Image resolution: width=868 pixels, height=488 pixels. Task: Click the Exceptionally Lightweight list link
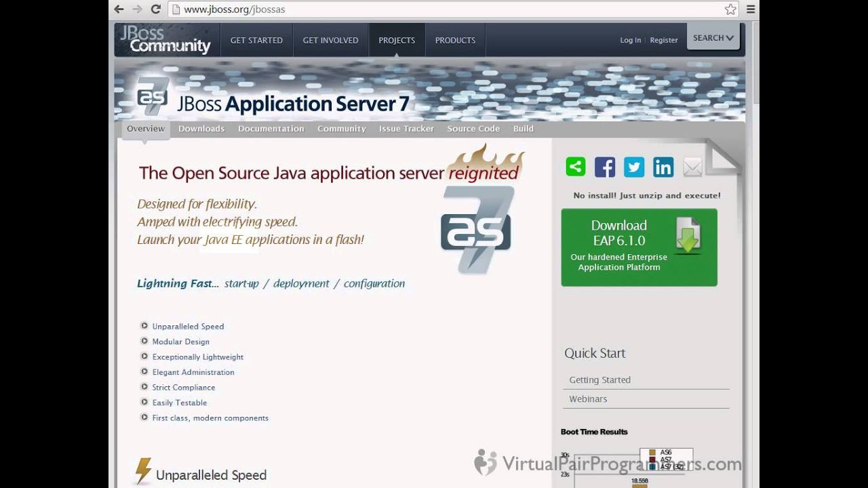coord(198,357)
